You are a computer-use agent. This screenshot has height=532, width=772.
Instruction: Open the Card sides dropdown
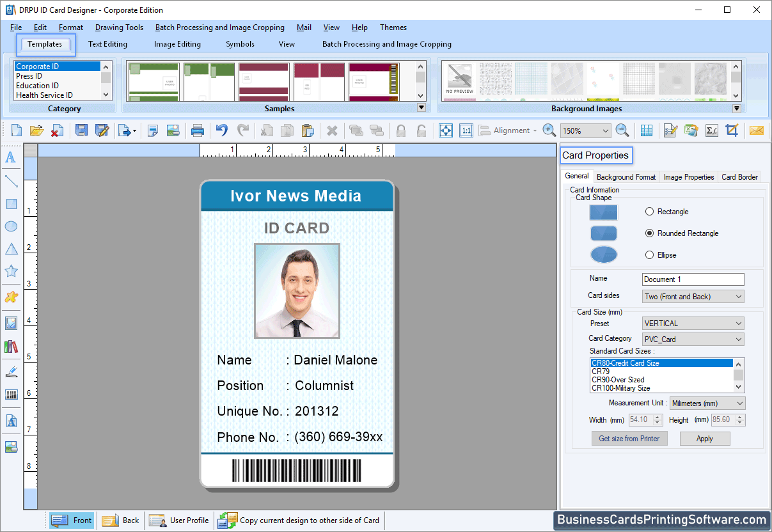pyautogui.click(x=693, y=297)
